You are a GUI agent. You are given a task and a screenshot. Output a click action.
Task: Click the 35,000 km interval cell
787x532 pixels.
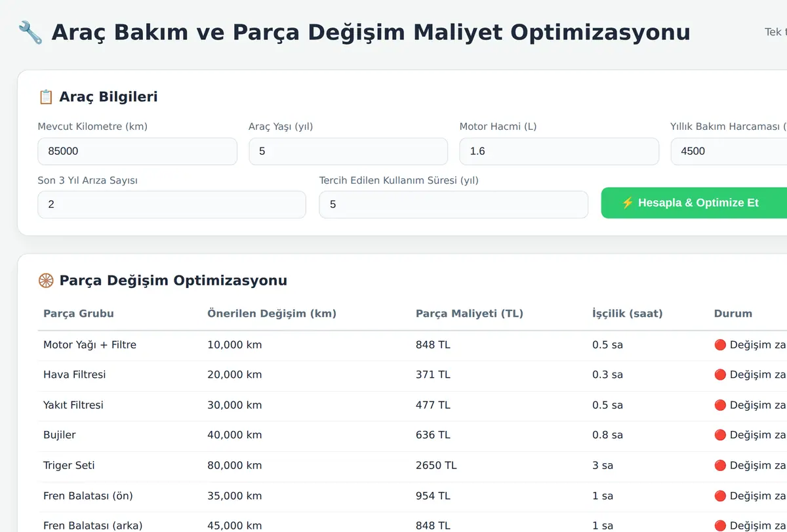[234, 496]
